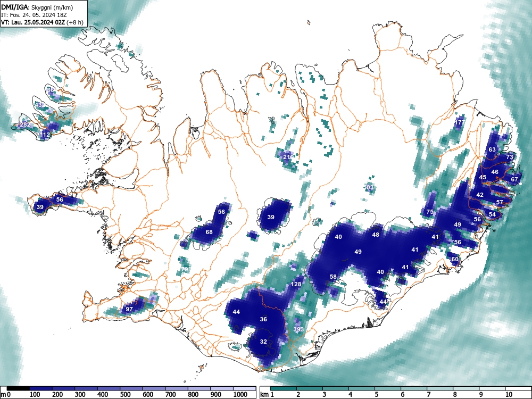Image resolution: width=532 pixels, height=399 pixels.
Task: Click visibility value "54" in the east fjords
Action: (492, 214)
